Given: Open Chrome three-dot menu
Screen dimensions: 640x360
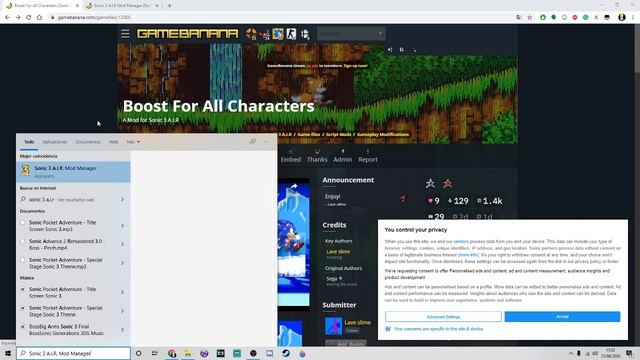Looking at the screenshot, I should 633,17.
